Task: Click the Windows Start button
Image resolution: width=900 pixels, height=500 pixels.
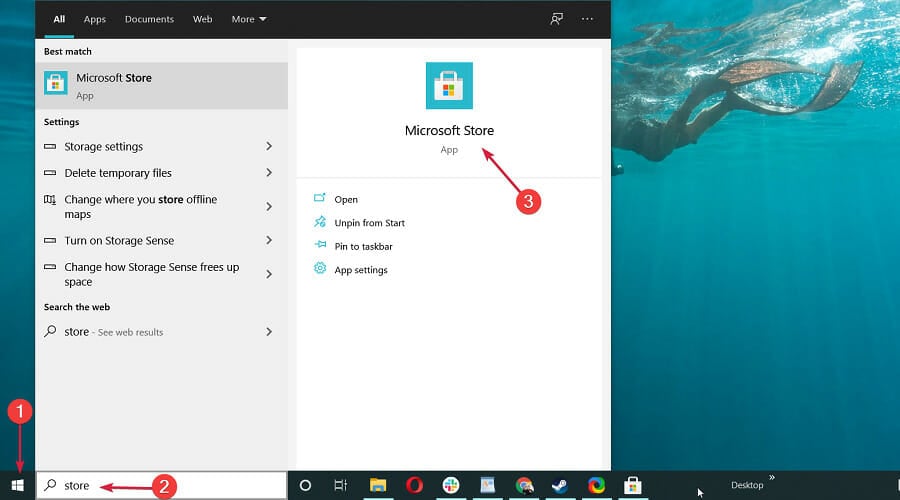Action: pos(17,485)
